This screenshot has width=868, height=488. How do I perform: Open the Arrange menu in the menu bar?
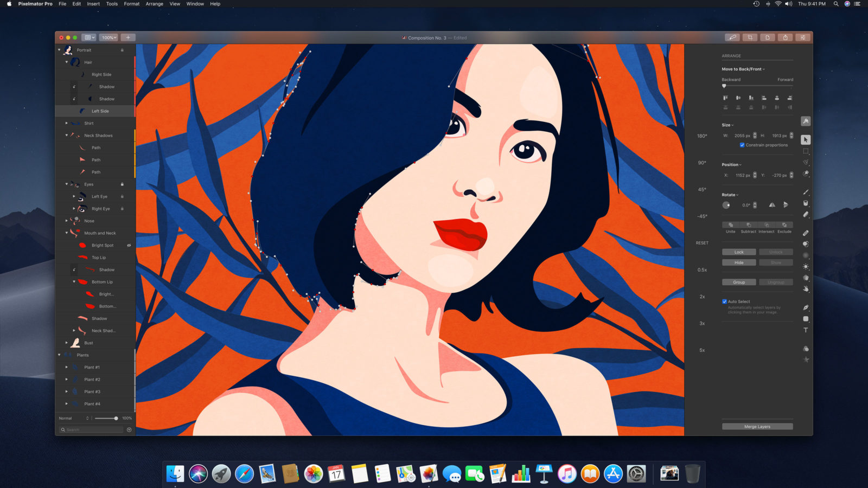pos(154,4)
